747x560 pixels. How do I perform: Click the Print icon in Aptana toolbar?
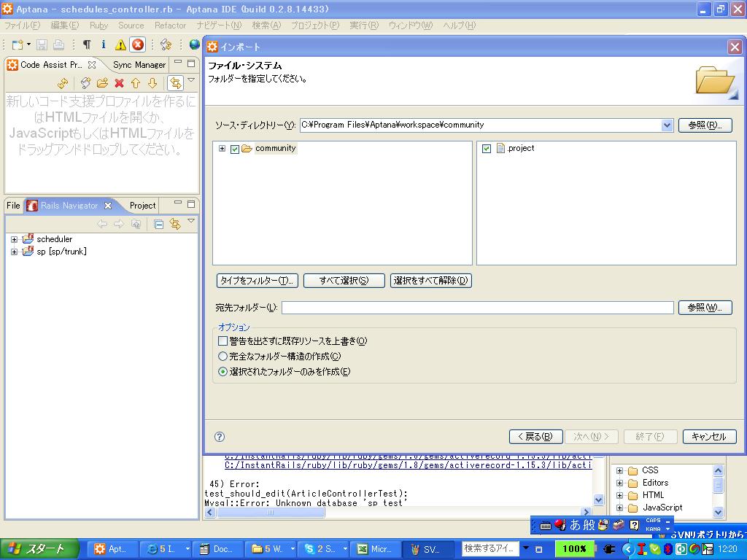point(58,44)
